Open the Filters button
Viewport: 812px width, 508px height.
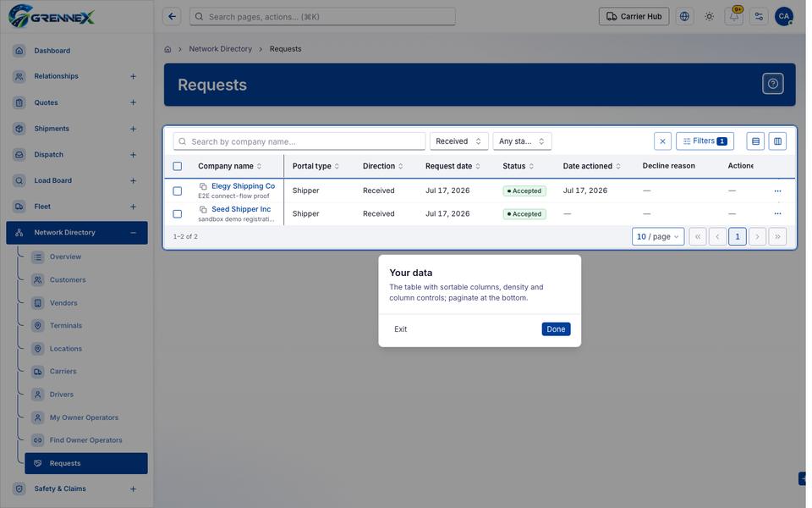pos(705,141)
